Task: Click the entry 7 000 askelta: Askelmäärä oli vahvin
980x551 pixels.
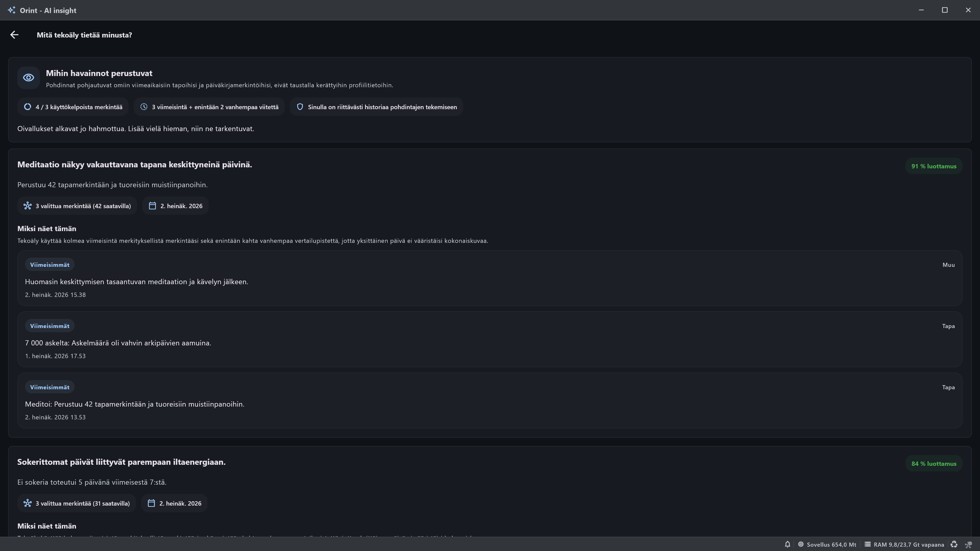Action: (118, 343)
